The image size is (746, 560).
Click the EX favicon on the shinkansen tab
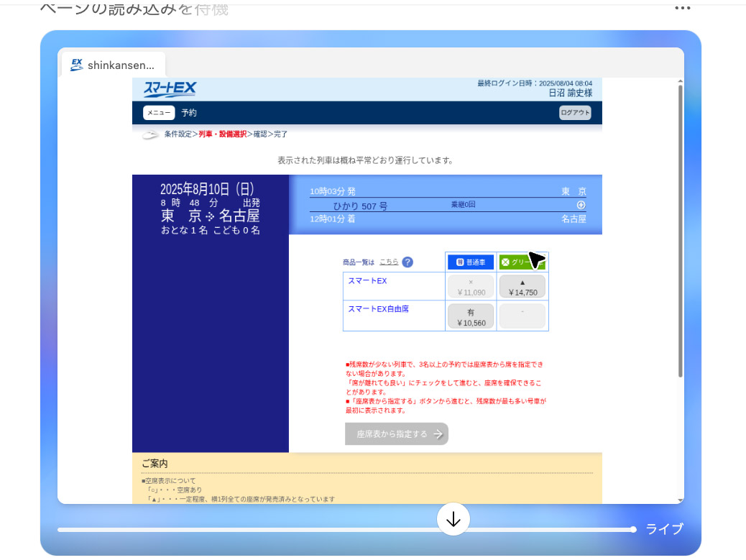click(77, 64)
